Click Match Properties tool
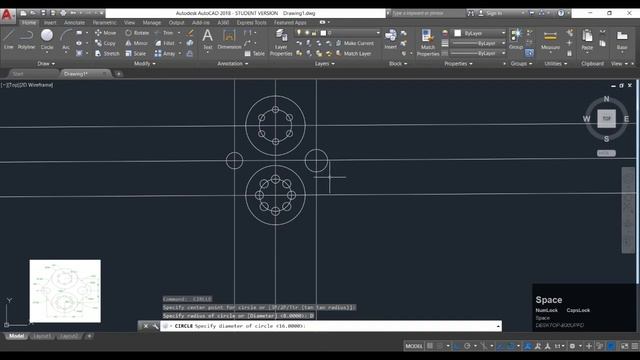This screenshot has width=640, height=360. 428,42
